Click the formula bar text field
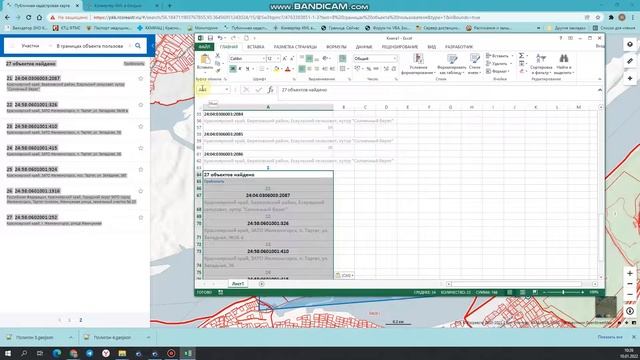640x360 pixels. [437, 90]
